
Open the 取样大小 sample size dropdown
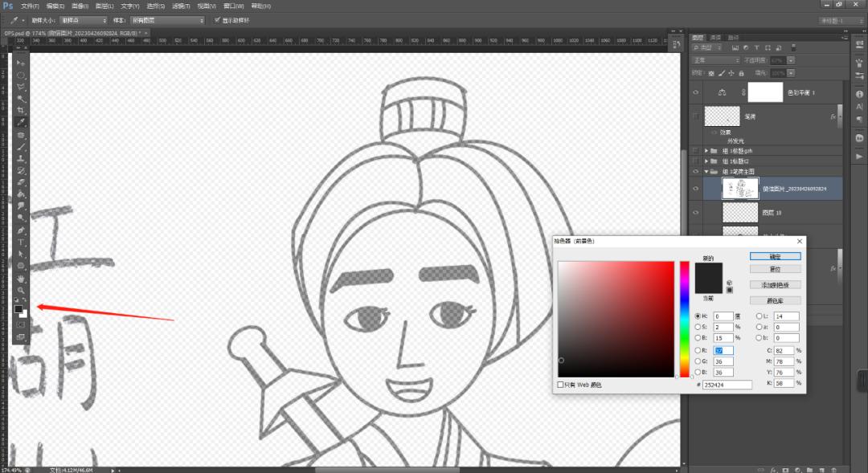85,20
